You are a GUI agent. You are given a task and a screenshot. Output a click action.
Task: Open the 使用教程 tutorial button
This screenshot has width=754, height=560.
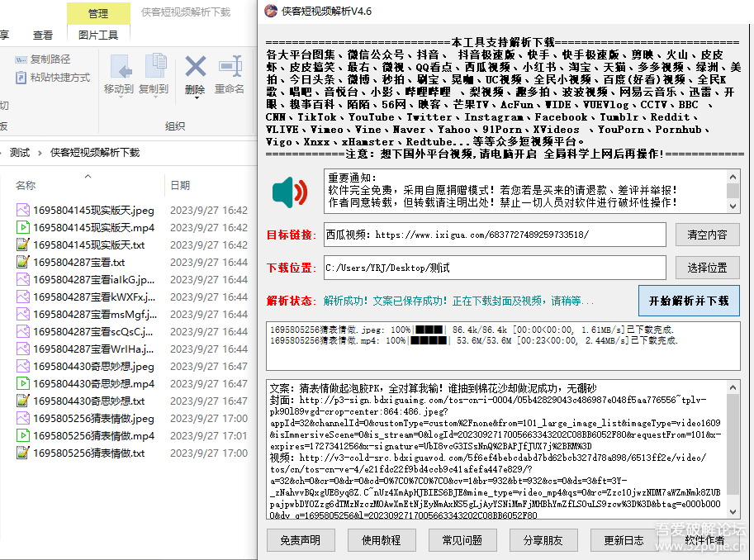tap(382, 540)
